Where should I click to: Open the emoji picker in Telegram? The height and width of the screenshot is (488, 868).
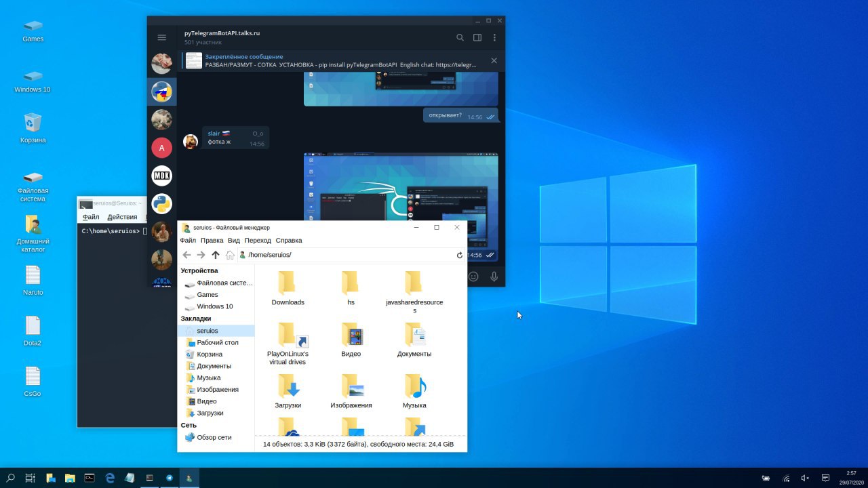(x=473, y=276)
